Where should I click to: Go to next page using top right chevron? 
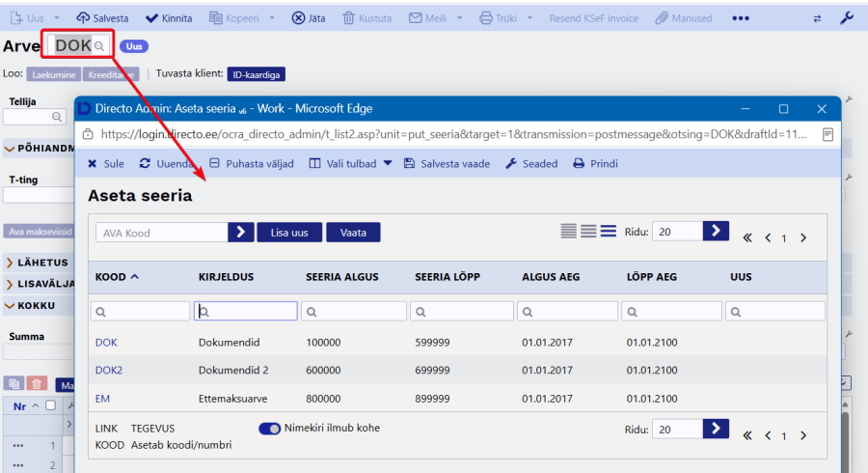click(x=803, y=238)
